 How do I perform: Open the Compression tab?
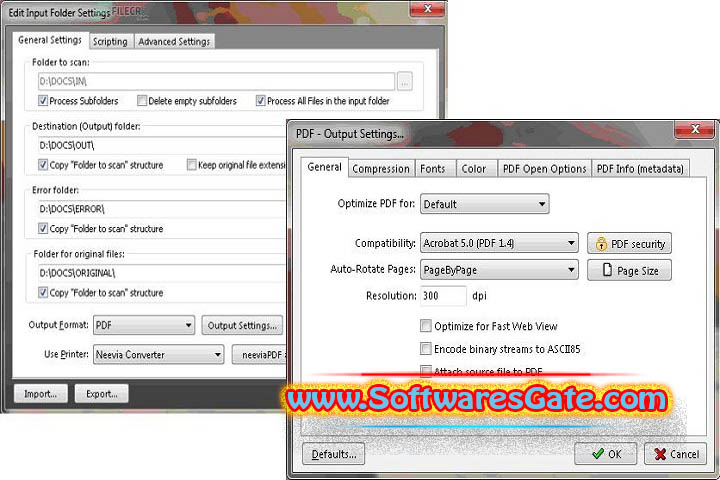(x=381, y=169)
